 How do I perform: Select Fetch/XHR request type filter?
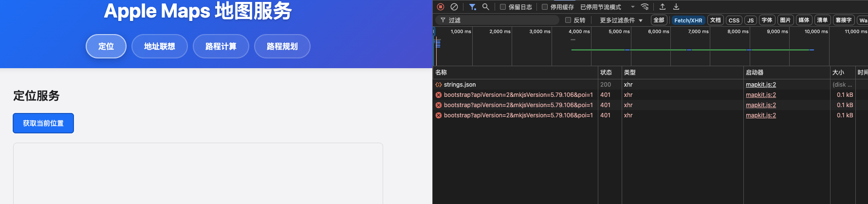click(688, 20)
